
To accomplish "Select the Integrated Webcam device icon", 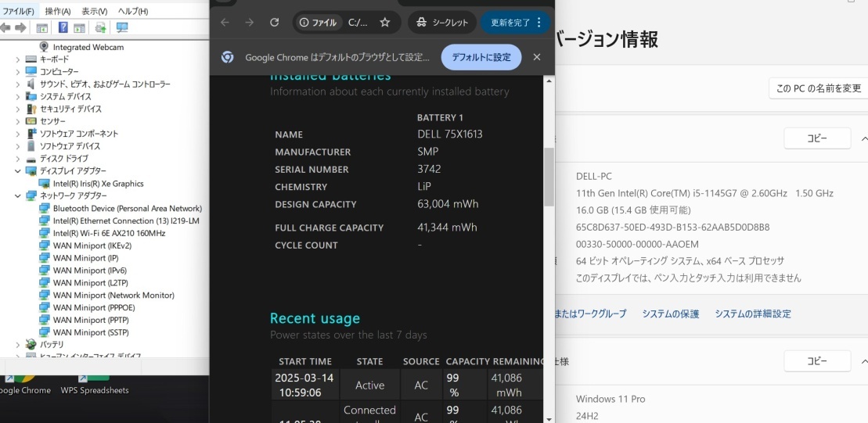I will [x=45, y=47].
